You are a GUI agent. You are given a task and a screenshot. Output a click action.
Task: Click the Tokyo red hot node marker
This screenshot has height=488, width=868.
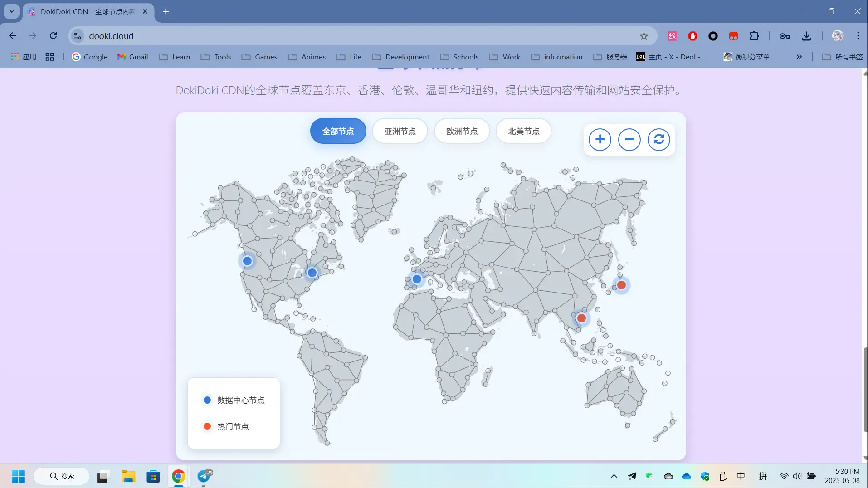click(x=621, y=285)
